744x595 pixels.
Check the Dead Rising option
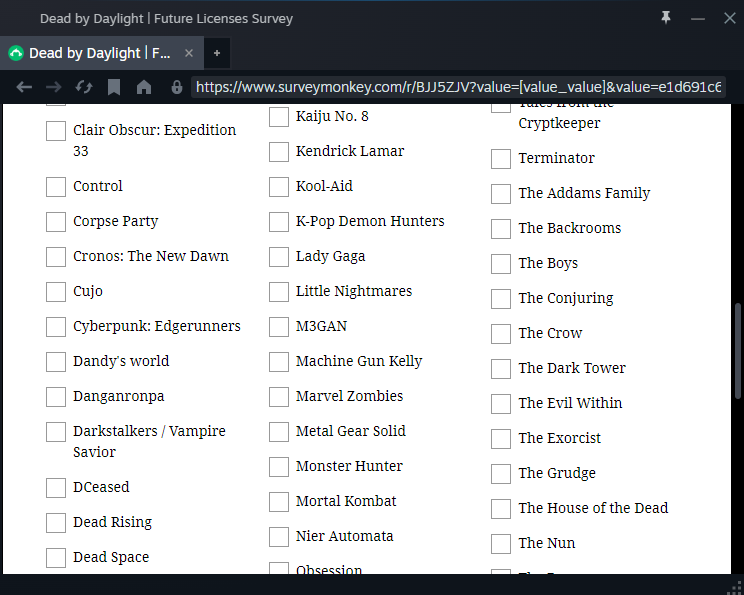56,523
